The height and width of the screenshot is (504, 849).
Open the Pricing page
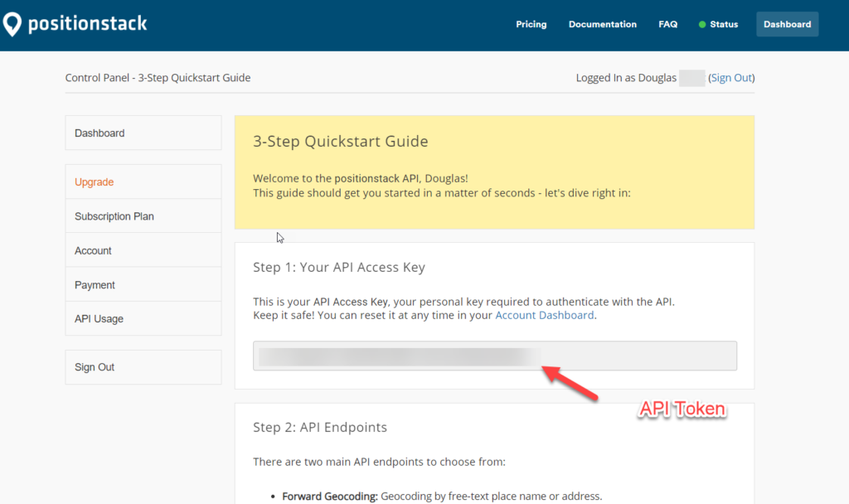coord(531,24)
